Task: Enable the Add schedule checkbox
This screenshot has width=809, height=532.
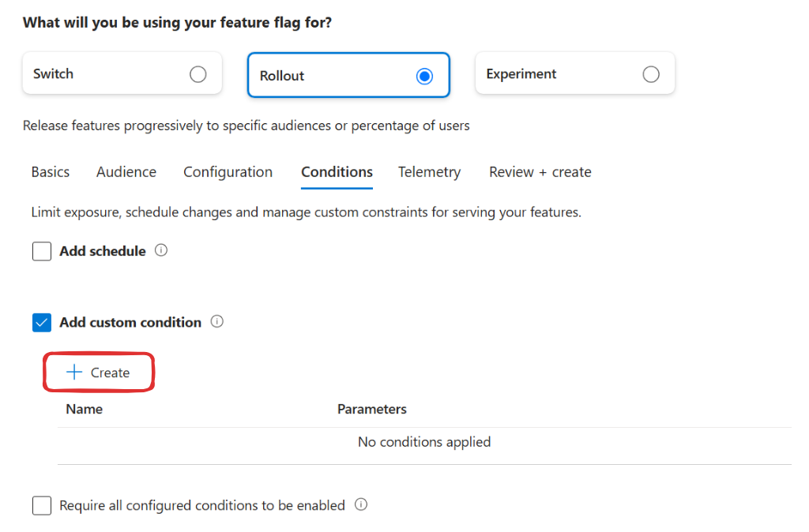Action: pyautogui.click(x=42, y=252)
